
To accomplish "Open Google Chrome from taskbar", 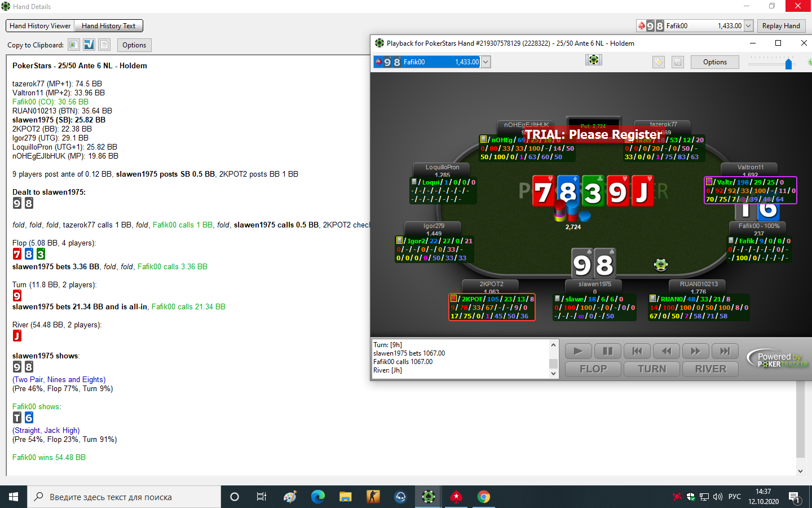I will pyautogui.click(x=483, y=497).
